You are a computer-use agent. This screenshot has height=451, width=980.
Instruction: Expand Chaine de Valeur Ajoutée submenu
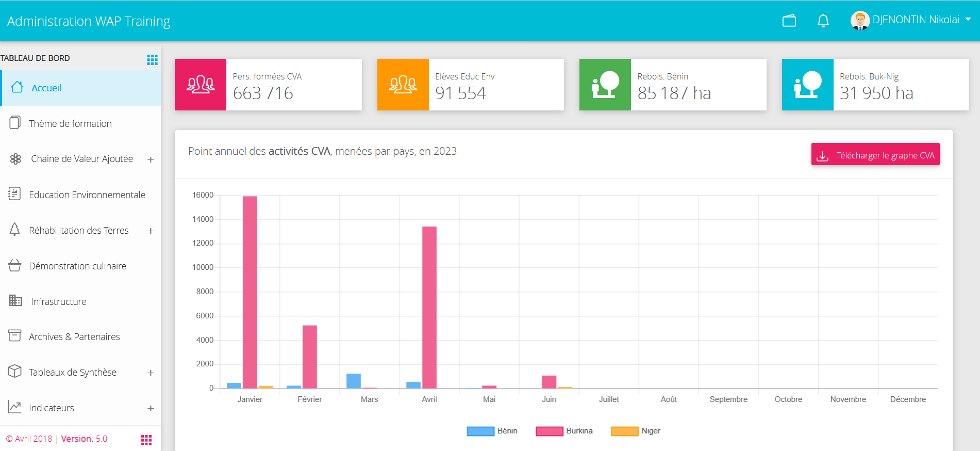[x=151, y=159]
